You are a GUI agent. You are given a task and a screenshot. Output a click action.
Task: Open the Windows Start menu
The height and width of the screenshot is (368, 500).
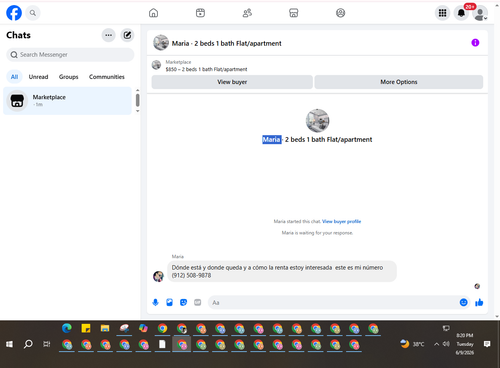click(9, 344)
